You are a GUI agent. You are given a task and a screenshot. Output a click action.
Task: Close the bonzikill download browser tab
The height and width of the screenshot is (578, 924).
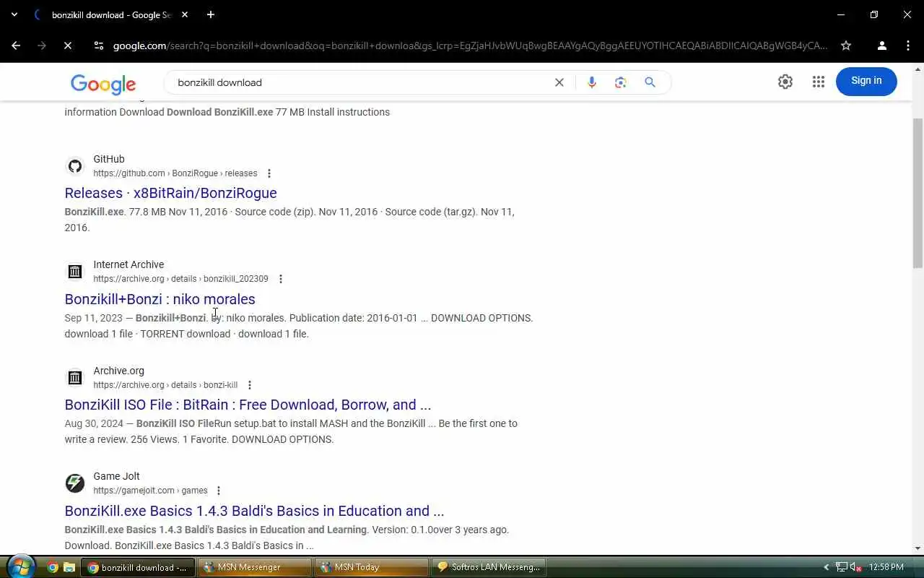point(185,14)
